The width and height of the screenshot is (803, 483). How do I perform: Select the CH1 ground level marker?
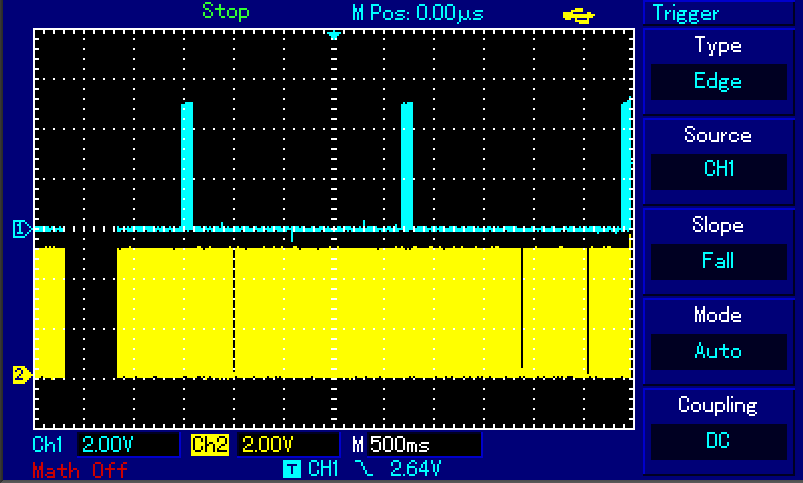22,229
